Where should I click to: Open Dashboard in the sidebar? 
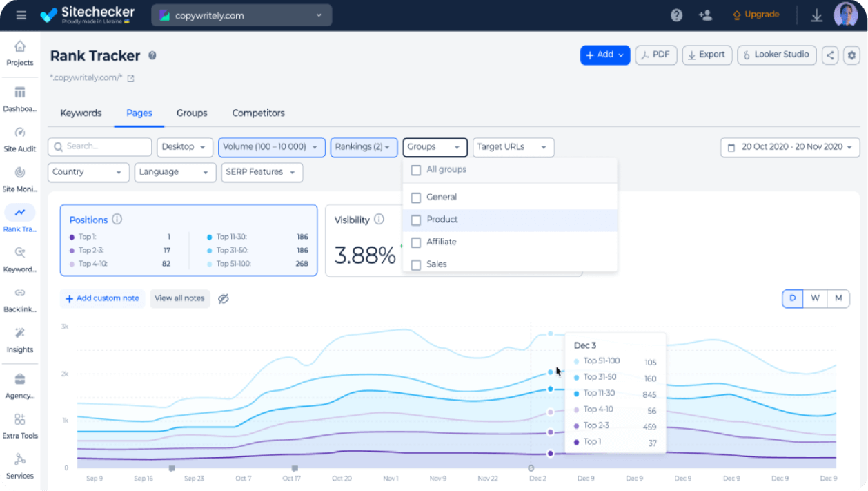coord(20,99)
